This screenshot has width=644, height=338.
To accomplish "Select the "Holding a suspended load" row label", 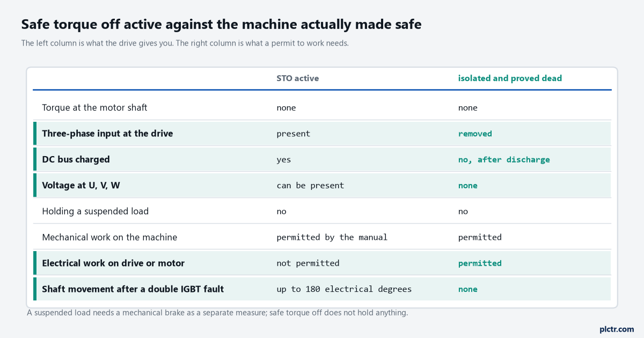I will coord(96,211).
